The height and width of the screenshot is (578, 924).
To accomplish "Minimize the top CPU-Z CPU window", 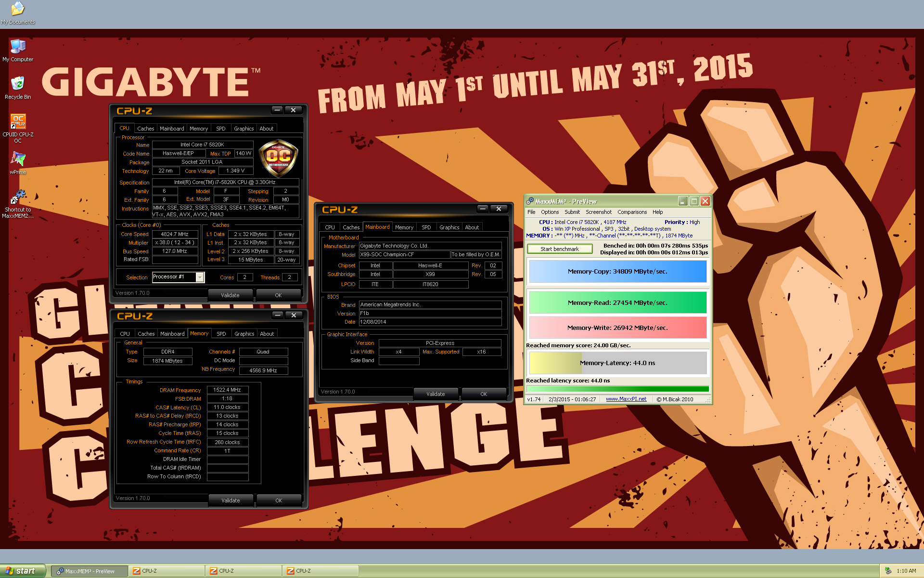I will click(277, 110).
